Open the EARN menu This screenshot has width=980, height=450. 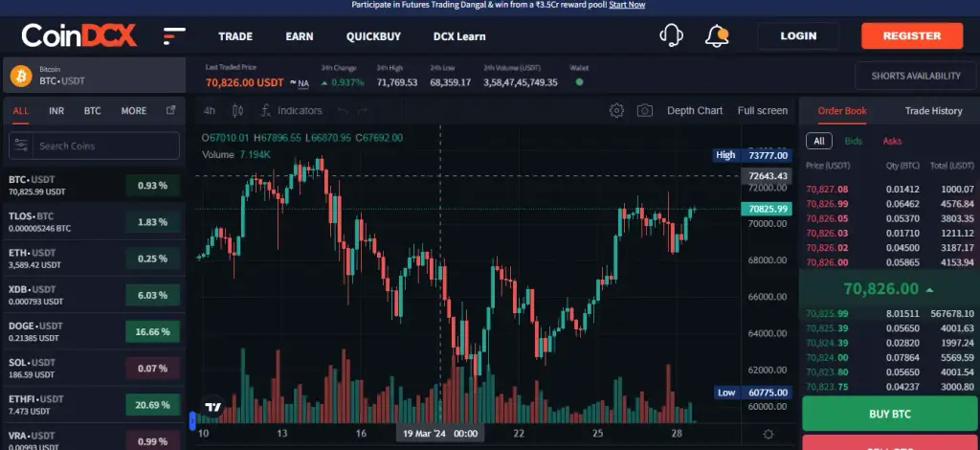(300, 36)
